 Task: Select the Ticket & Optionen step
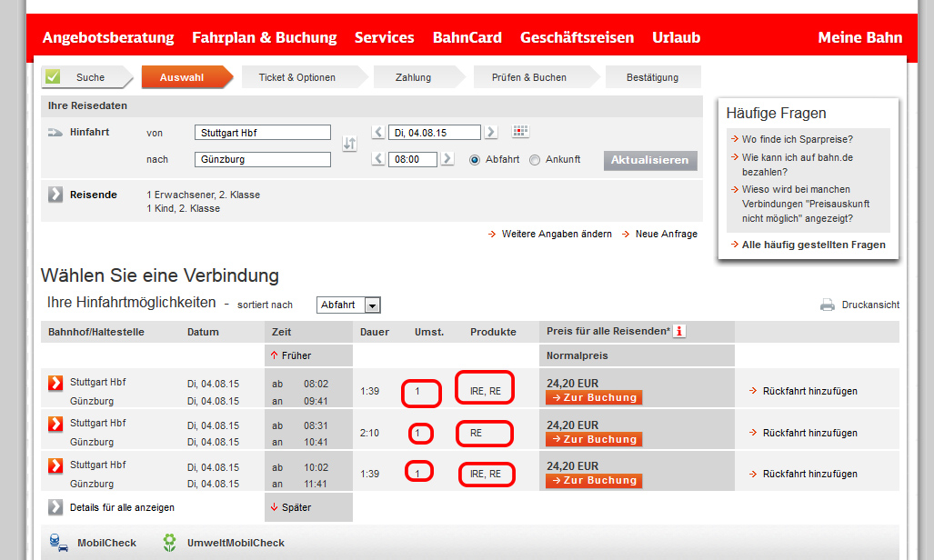pos(303,77)
